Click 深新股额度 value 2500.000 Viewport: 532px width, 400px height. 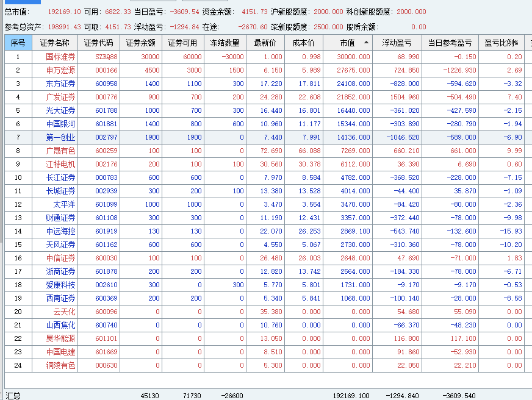click(328, 27)
